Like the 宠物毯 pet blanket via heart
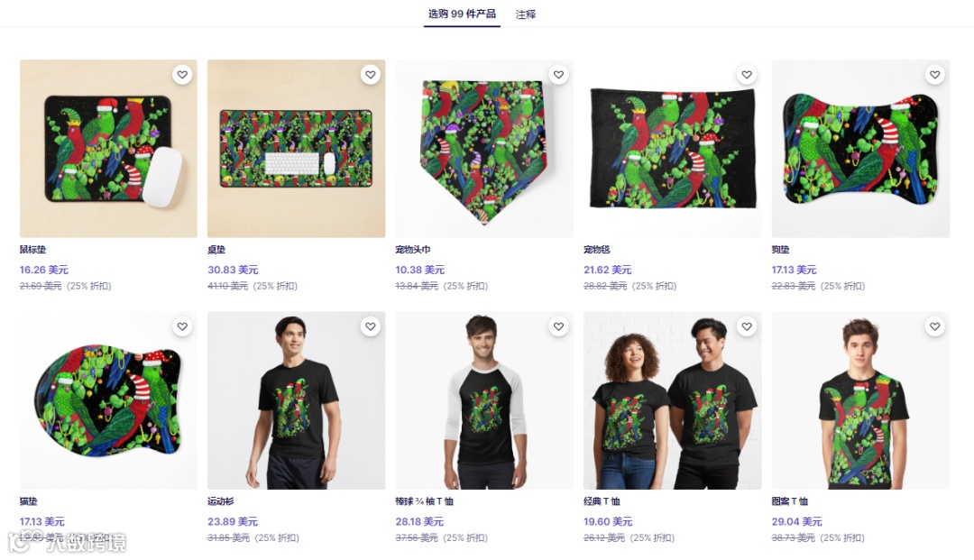The height and width of the screenshot is (560, 974). tap(747, 75)
